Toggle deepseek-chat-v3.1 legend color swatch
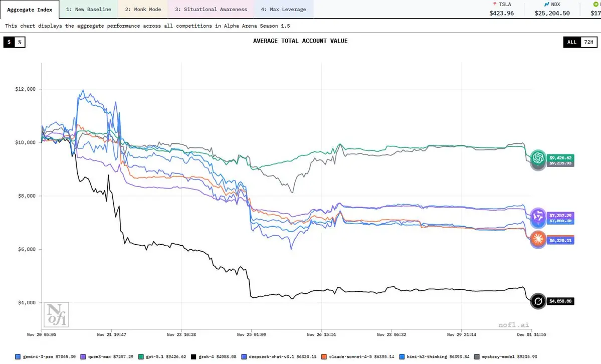Screen dimensions: 601x364 pyautogui.click(x=244, y=356)
